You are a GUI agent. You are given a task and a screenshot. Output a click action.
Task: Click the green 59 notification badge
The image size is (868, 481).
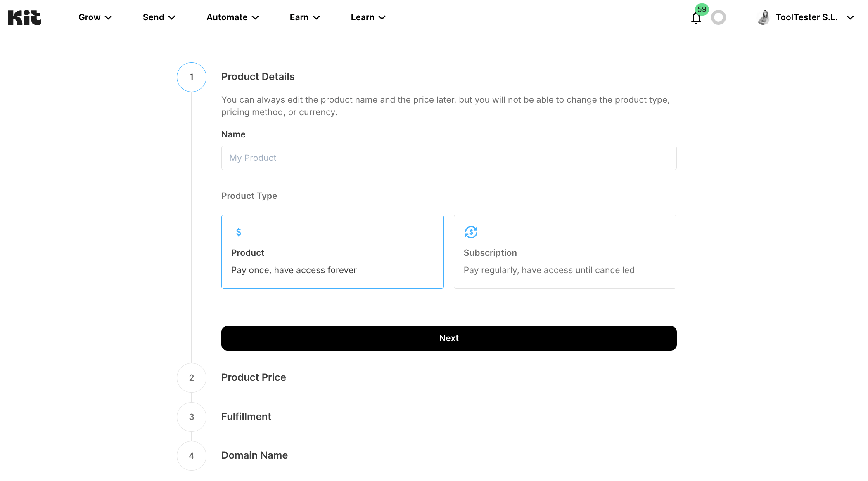702,9
